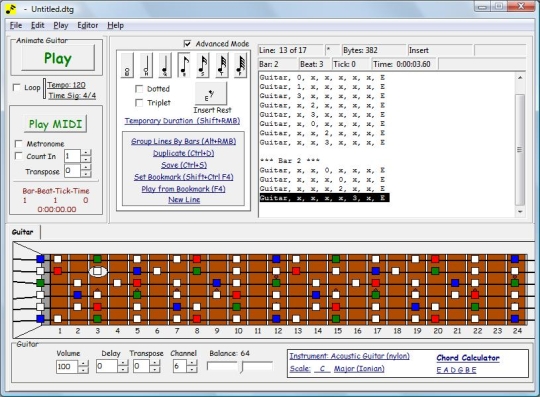The height and width of the screenshot is (397, 540).
Task: Click Play from Bookmark (F4) link
Action: pyautogui.click(x=183, y=189)
